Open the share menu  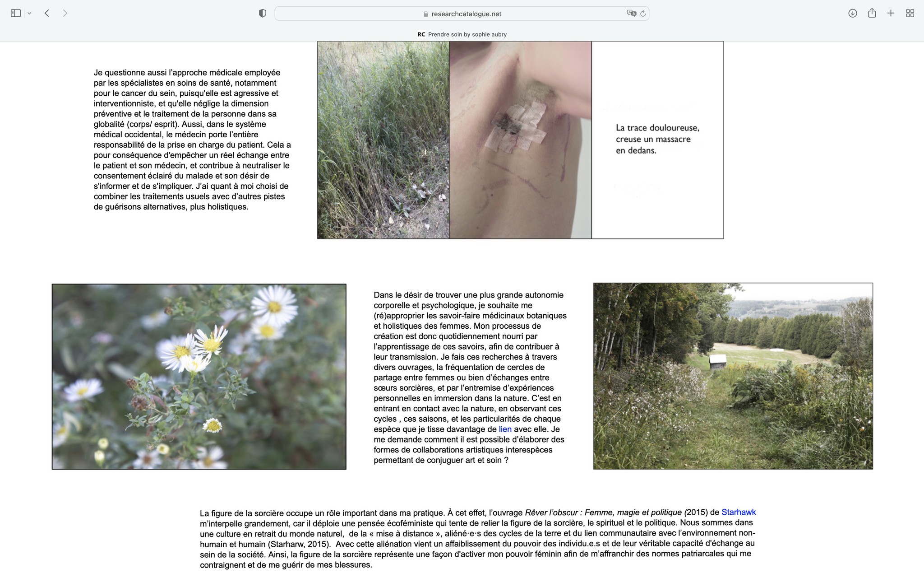[872, 13]
